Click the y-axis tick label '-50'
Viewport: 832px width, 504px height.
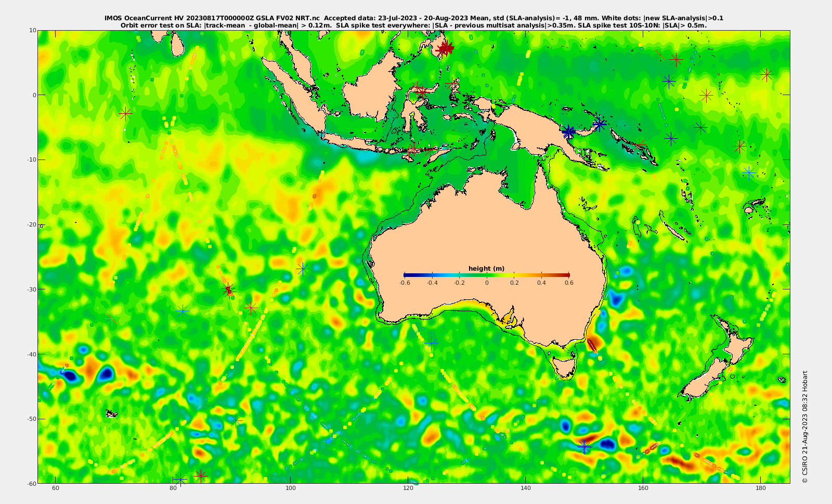click(x=31, y=419)
